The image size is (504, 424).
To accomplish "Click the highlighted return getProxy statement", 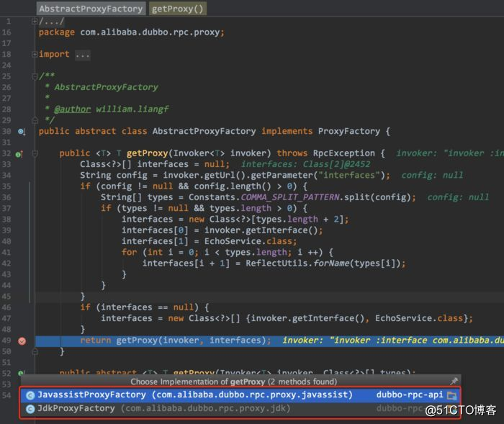I will point(176,340).
